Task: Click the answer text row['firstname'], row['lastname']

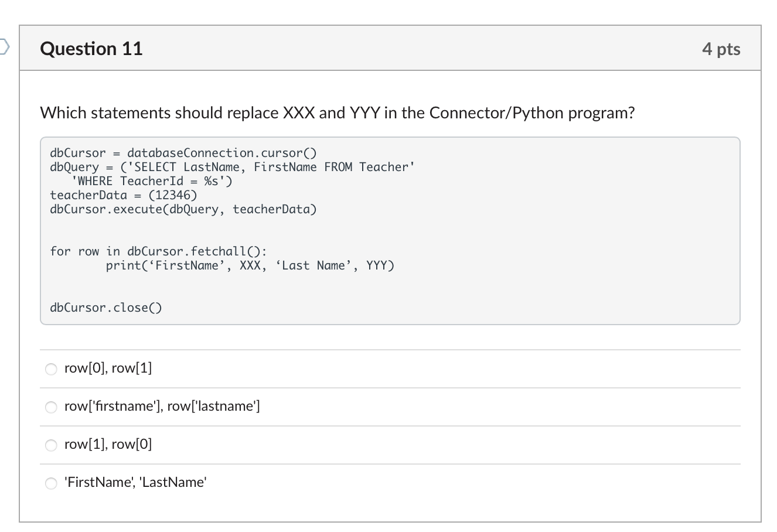Action: 162,406
